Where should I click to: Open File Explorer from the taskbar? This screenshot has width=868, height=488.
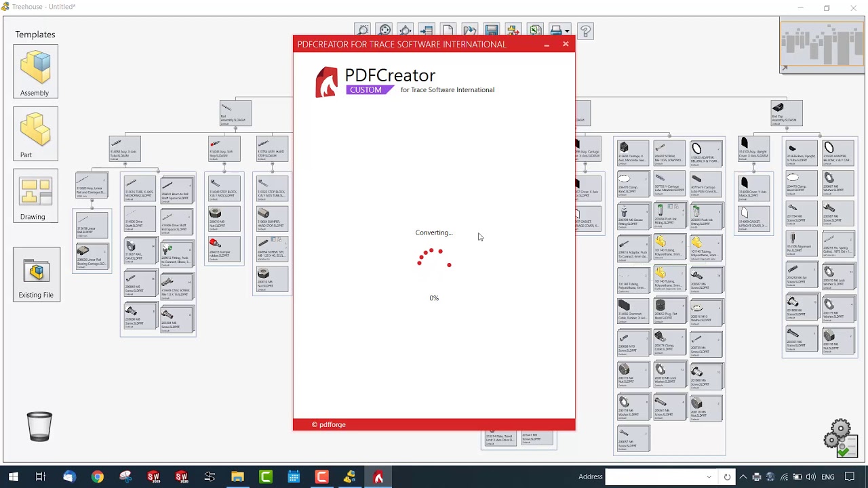point(237,477)
